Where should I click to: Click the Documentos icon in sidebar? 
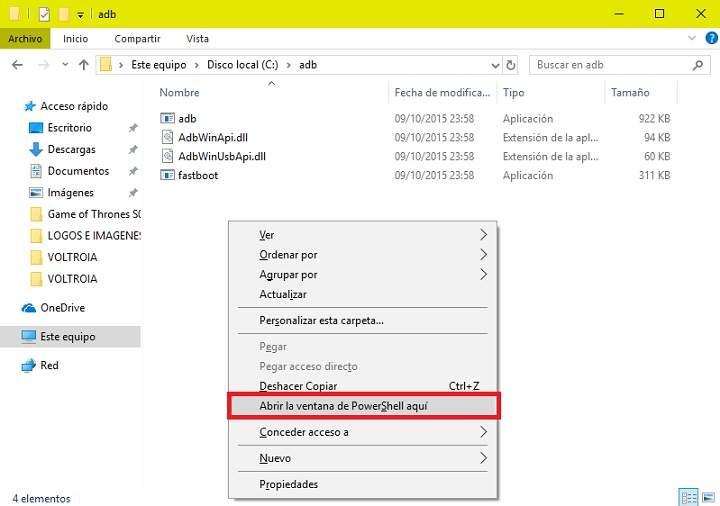tap(36, 171)
